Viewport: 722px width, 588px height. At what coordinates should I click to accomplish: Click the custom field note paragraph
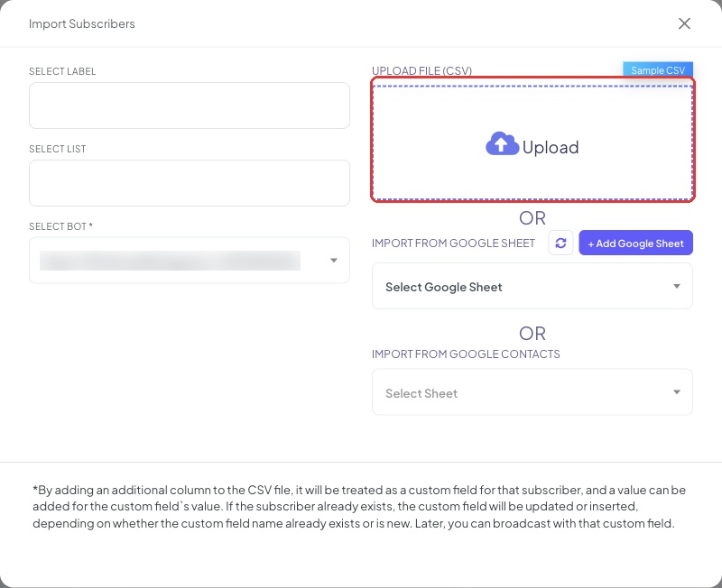click(359, 507)
